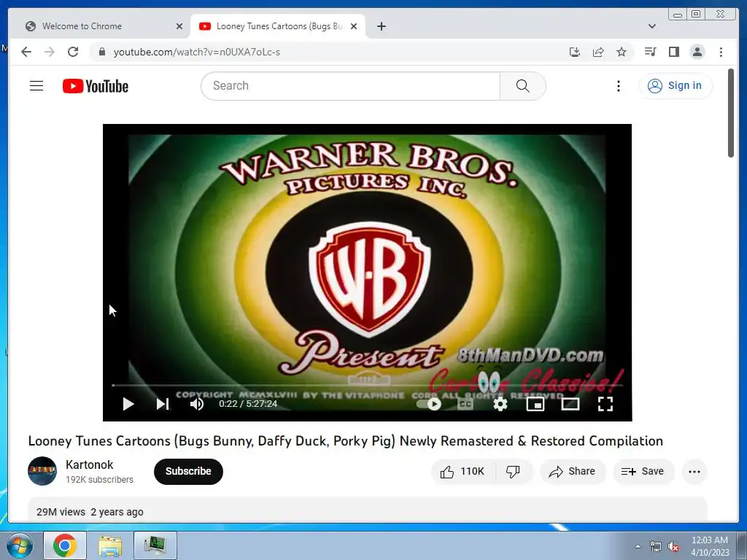Image resolution: width=747 pixels, height=560 pixels.
Task: Save the video to a playlist
Action: coord(643,472)
